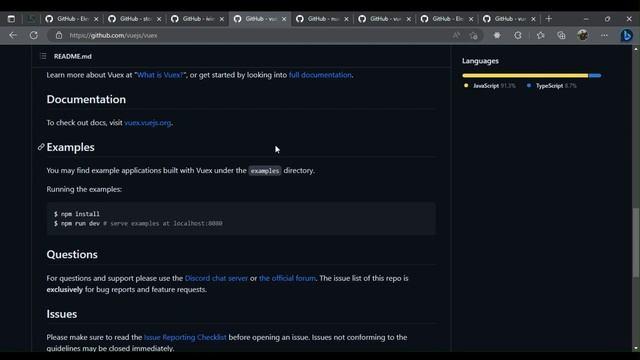Click the 'README.md' file label

(73, 56)
